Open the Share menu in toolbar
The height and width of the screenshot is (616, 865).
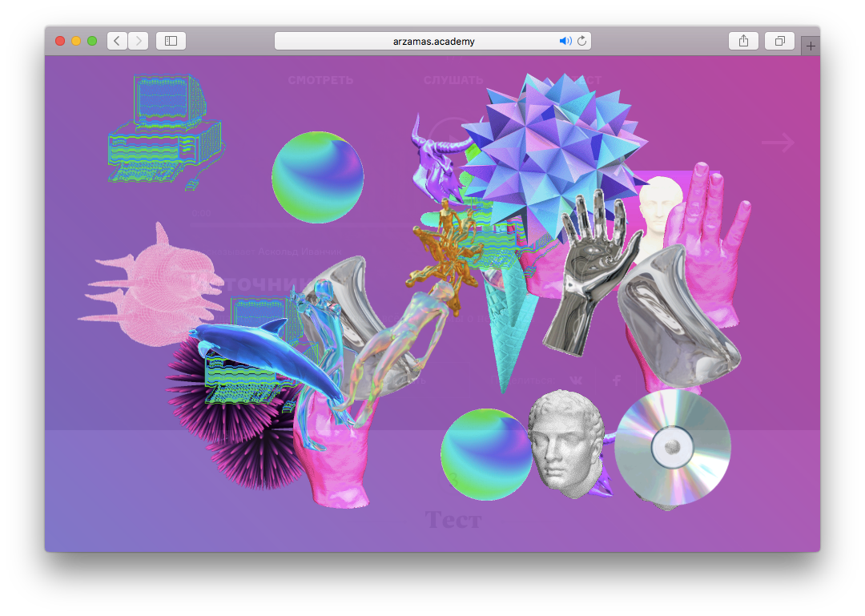tap(743, 41)
